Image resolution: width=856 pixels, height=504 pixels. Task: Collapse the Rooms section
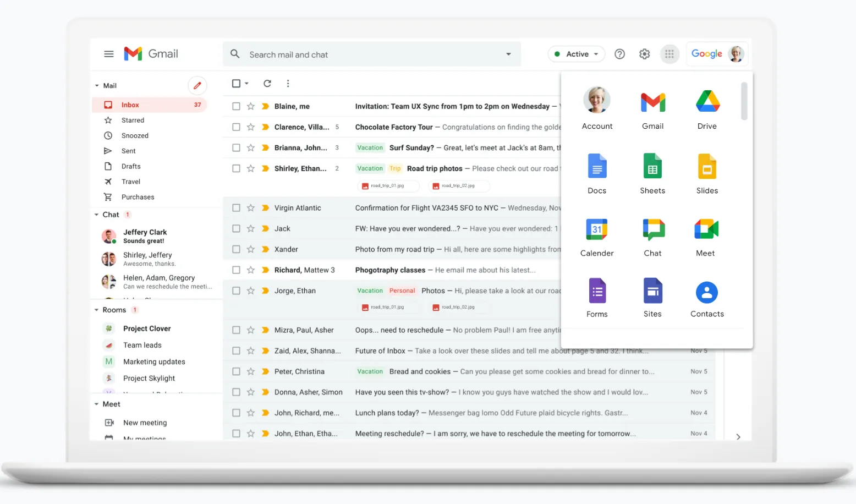97,310
